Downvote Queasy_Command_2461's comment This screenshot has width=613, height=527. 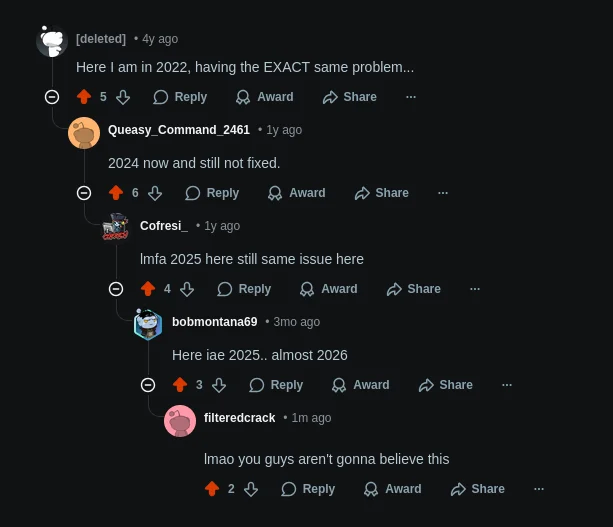pos(155,193)
